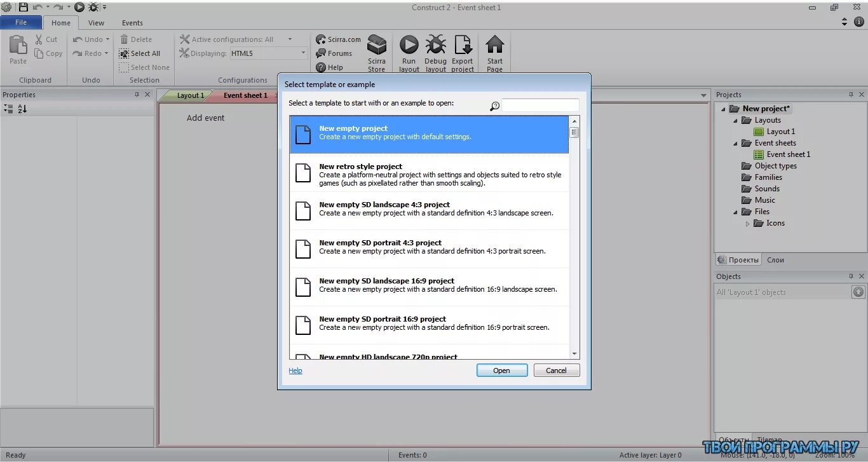Collapse the Event sheets folder
This screenshot has height=462, width=868.
[735, 143]
